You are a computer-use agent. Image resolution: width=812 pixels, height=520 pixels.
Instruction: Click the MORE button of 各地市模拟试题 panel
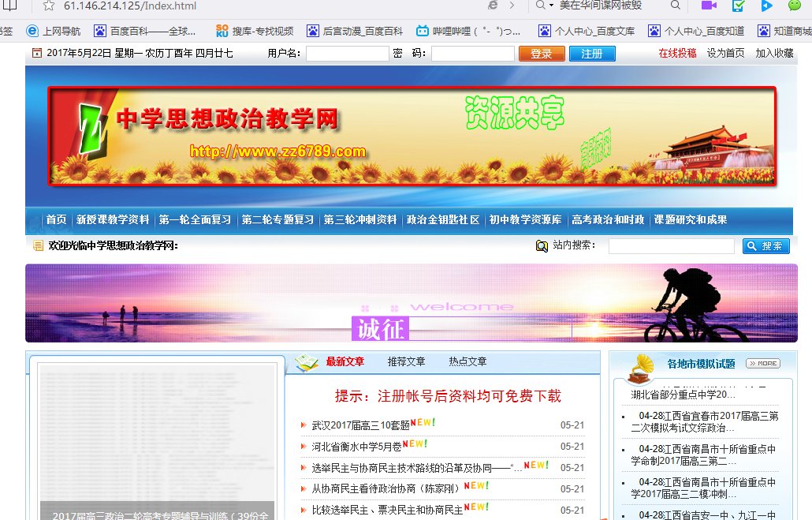763,363
